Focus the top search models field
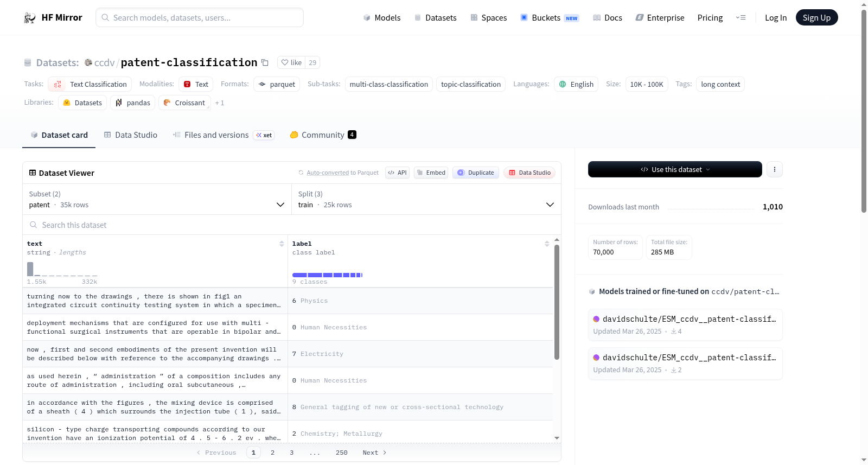The width and height of the screenshot is (868, 465). (200, 17)
